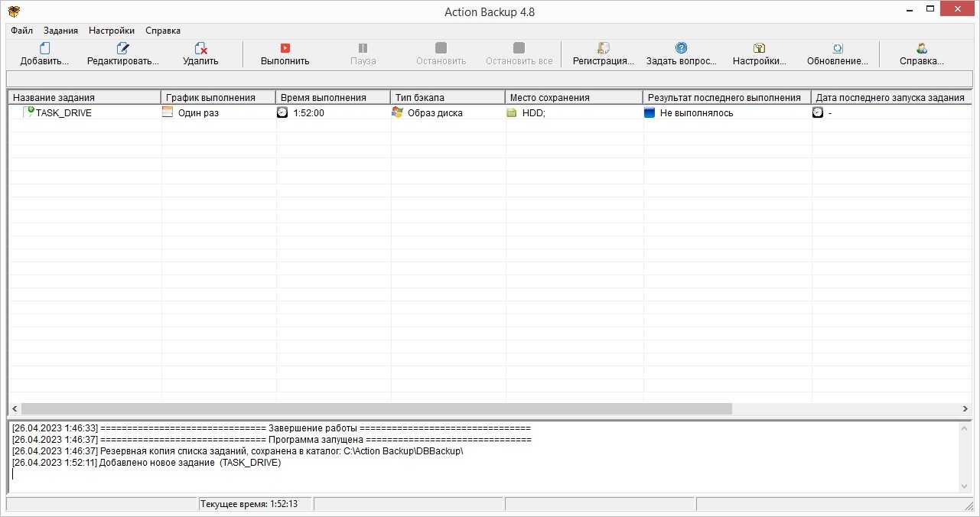
Task: Open the Файл menu
Action: (21, 31)
